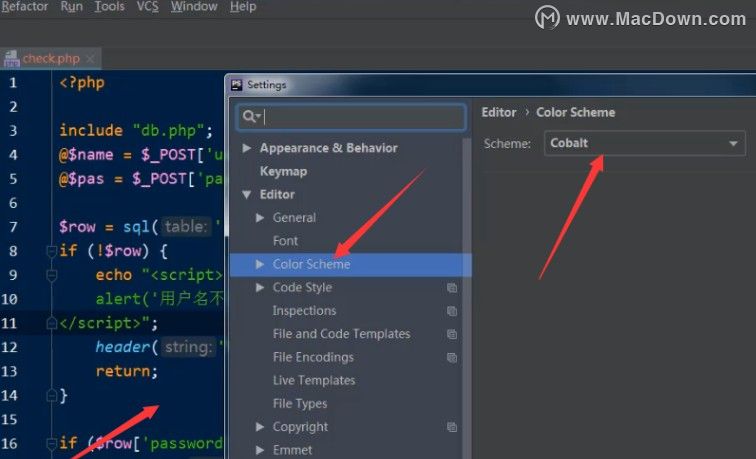This screenshot has height=459, width=756.
Task: Click line number 13 in gutter
Action: [9, 371]
